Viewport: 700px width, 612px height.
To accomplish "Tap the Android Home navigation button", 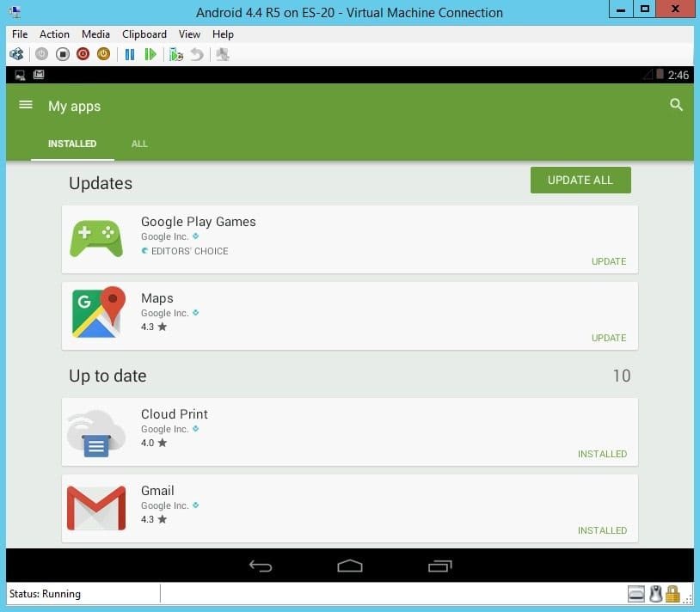I will point(350,566).
